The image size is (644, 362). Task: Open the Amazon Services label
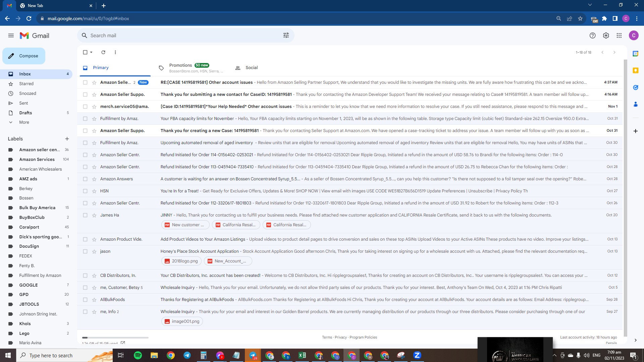(36, 160)
